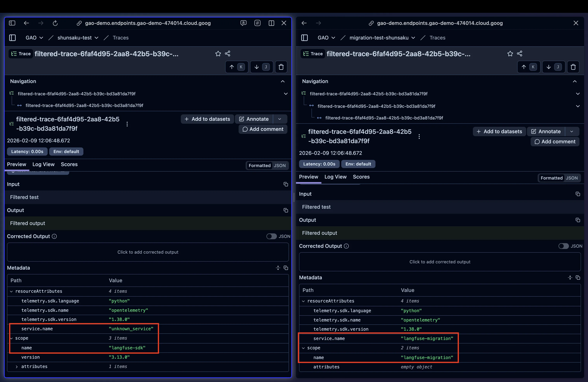Click Annotate button in left window
Screen dimensions: 588x382
254,119
